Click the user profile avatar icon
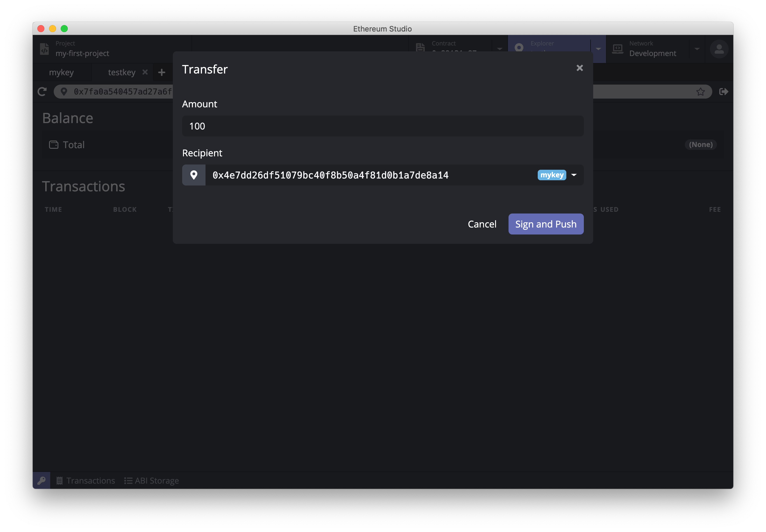The height and width of the screenshot is (532, 766). click(x=719, y=49)
